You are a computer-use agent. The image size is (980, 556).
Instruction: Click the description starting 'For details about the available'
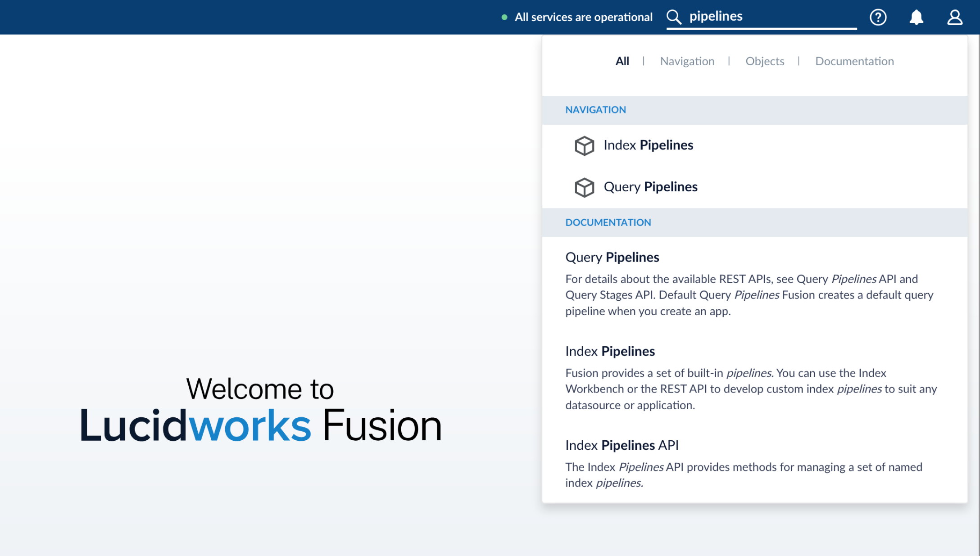click(x=749, y=295)
